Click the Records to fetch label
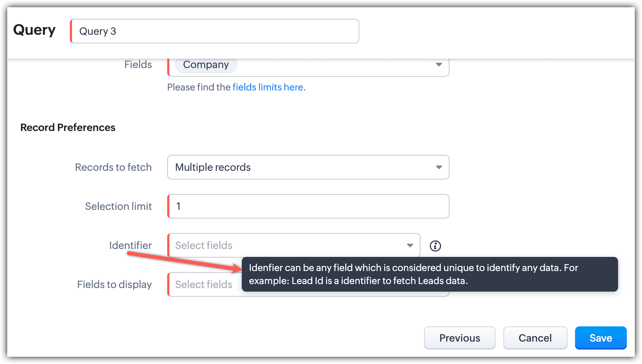Image resolution: width=642 pixels, height=364 pixels. coord(113,167)
